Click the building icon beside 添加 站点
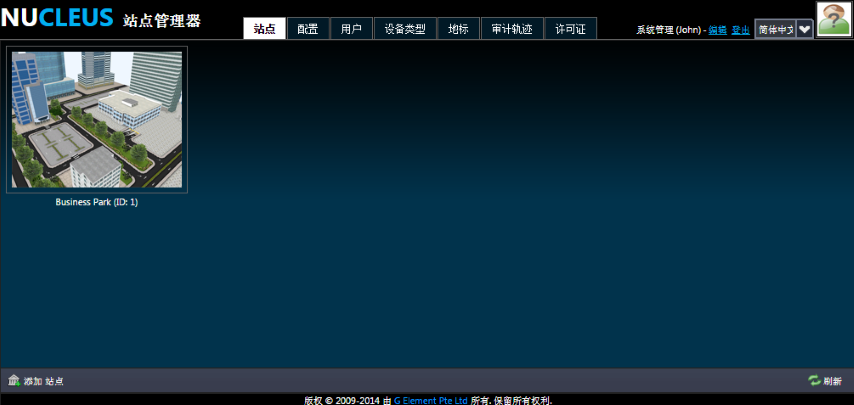 (x=14, y=381)
